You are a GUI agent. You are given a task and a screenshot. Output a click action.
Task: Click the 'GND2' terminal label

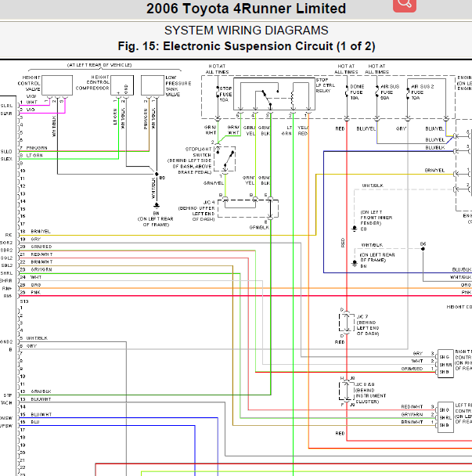[x=6, y=342]
